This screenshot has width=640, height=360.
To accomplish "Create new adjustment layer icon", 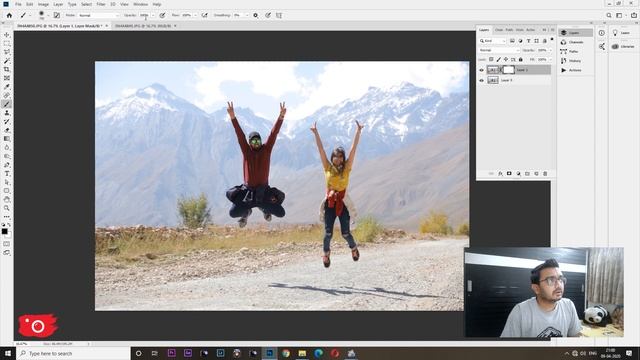I will point(518,173).
